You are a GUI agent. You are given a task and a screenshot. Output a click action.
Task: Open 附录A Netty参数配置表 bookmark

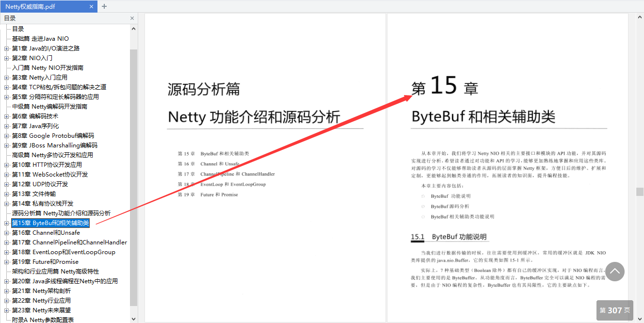click(43, 320)
